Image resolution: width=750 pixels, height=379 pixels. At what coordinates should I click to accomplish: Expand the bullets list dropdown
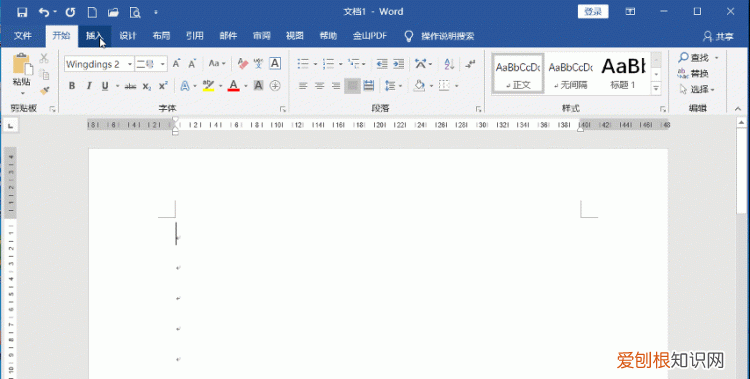tap(315, 64)
